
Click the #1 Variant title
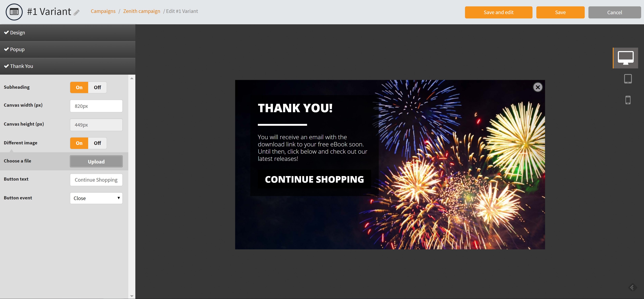[49, 12]
